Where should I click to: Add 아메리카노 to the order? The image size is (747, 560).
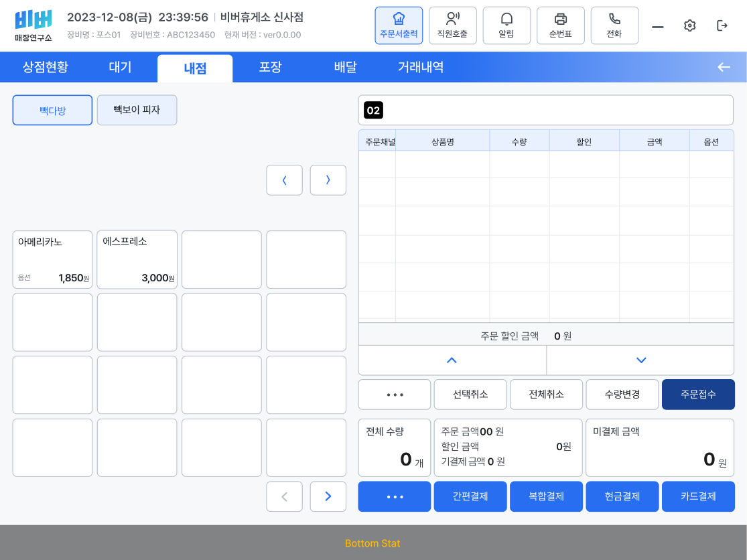tap(52, 259)
